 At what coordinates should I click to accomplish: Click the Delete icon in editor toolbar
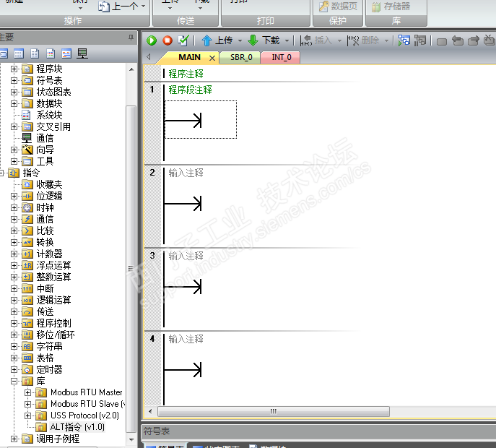point(353,40)
